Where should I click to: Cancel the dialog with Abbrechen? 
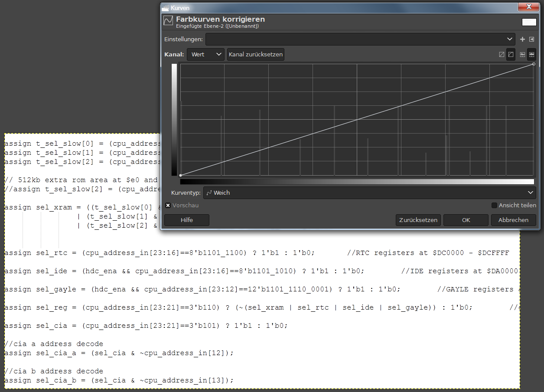pos(513,220)
